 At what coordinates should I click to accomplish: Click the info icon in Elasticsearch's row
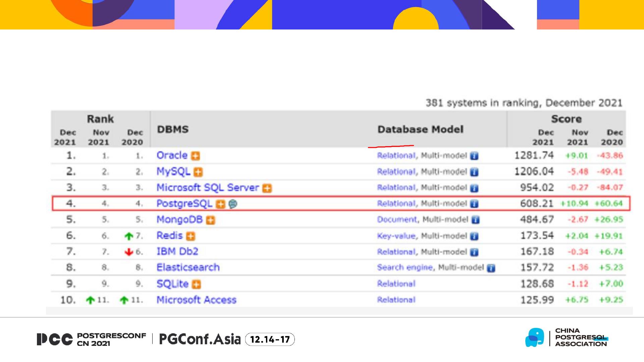click(491, 268)
